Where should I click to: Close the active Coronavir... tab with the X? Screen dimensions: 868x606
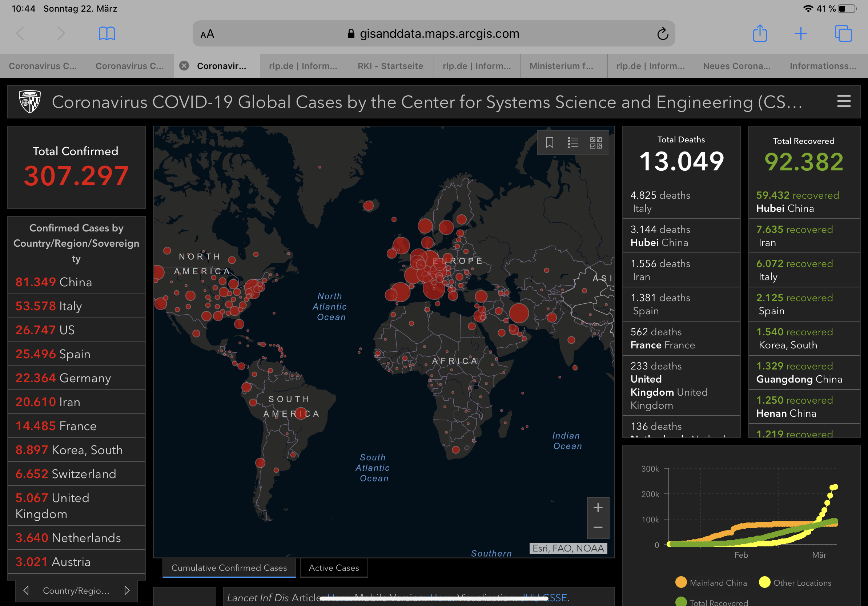(184, 66)
